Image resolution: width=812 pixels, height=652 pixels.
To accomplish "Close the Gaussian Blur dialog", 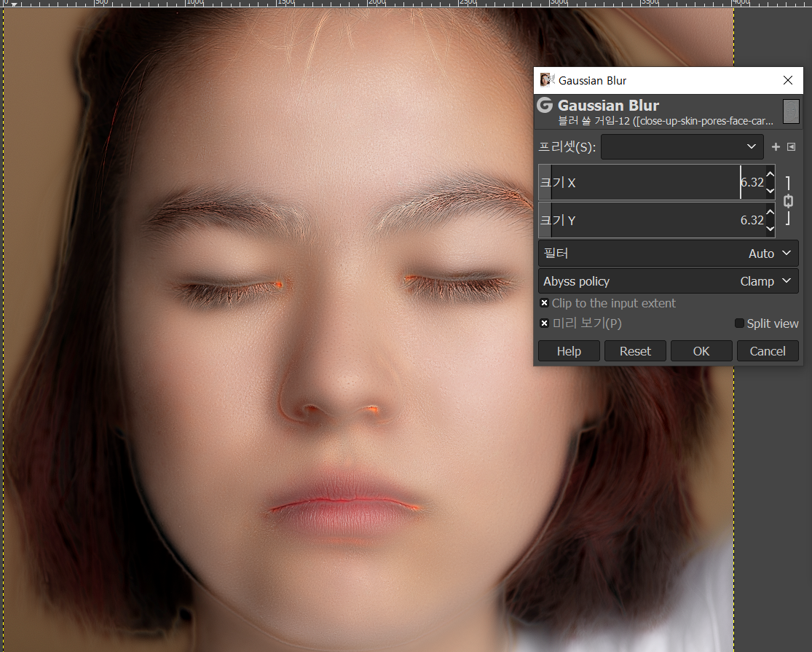I will 788,80.
